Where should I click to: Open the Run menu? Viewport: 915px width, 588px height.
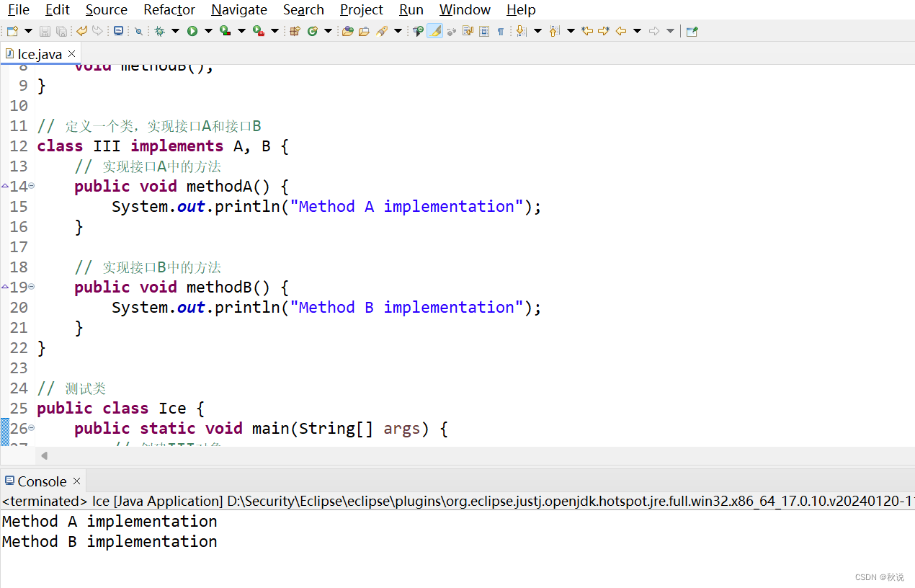point(411,9)
